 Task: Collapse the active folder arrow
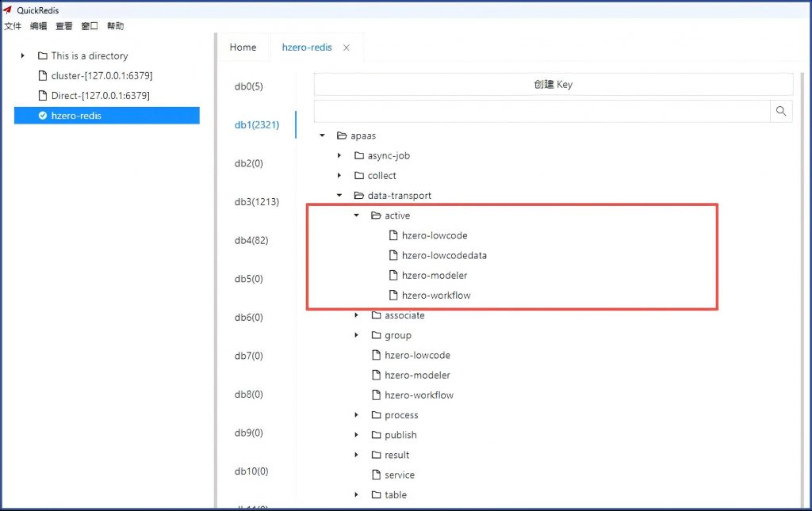pos(357,215)
